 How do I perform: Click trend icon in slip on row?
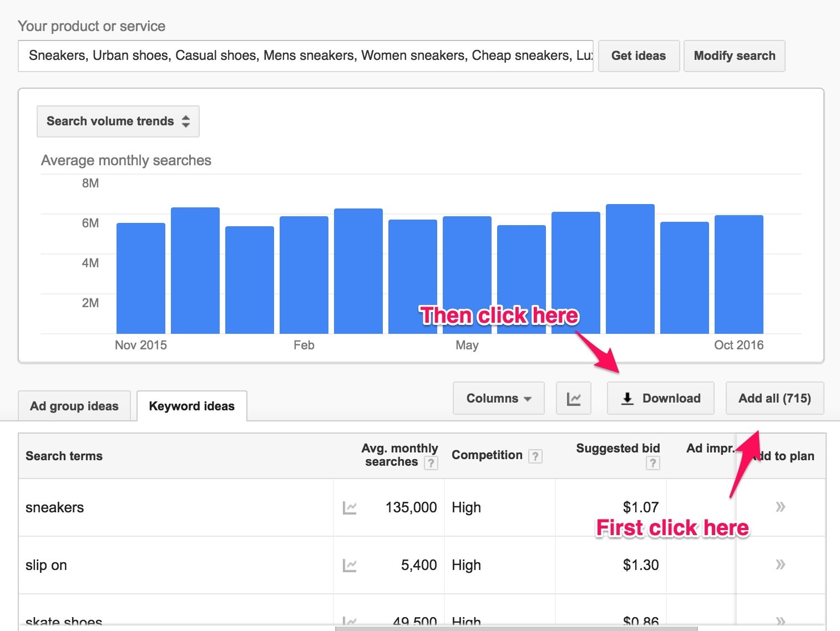350,565
